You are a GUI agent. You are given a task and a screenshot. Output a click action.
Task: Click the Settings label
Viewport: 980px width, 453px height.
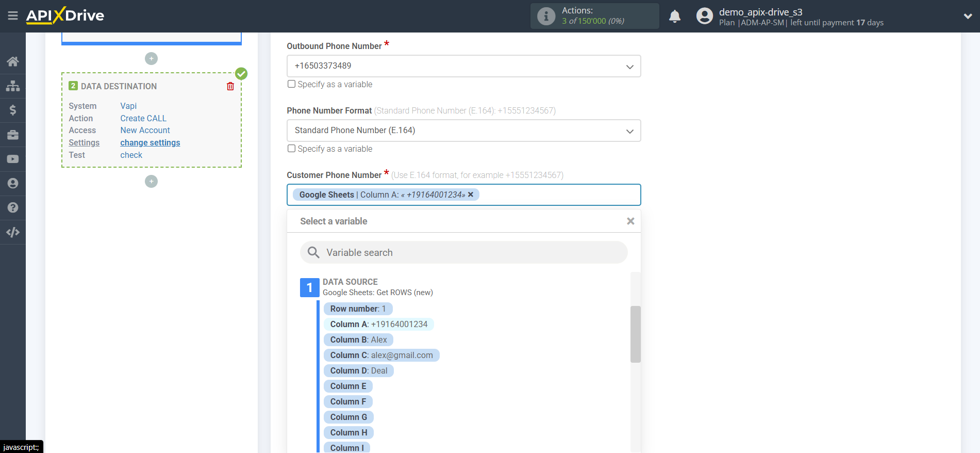tap(84, 143)
